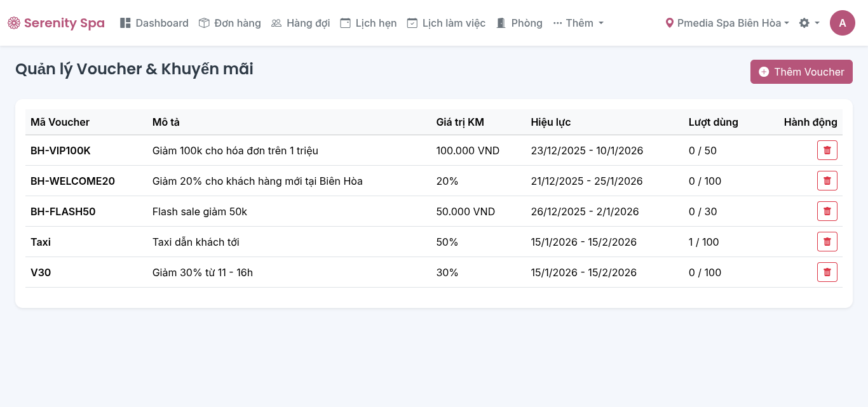Click the Serenity Spa logo

56,23
